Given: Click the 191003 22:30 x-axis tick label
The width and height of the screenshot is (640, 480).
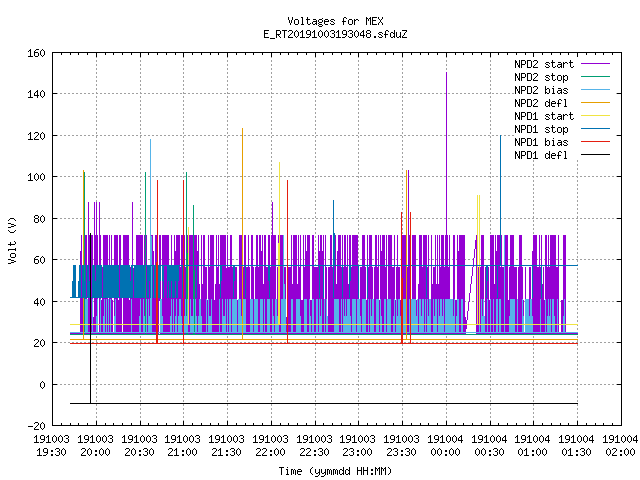Looking at the screenshot, I should tap(314, 446).
